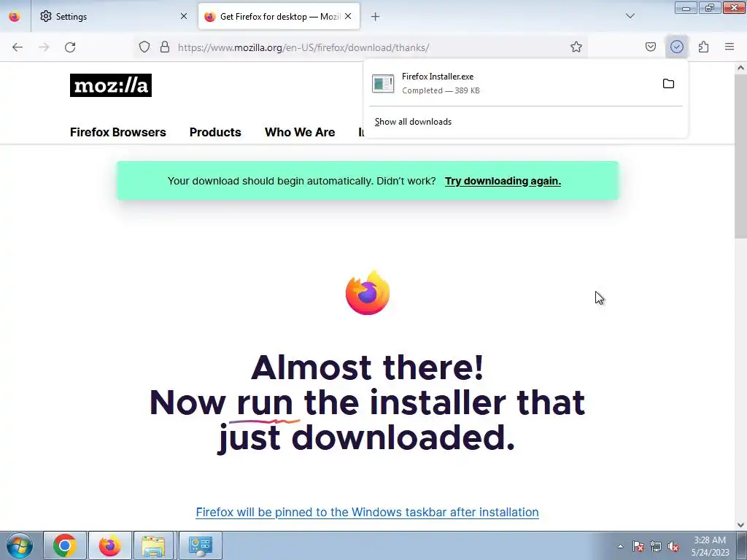Close the Get Firefox for desktop tab
This screenshot has height=560, width=747.
coord(348,16)
